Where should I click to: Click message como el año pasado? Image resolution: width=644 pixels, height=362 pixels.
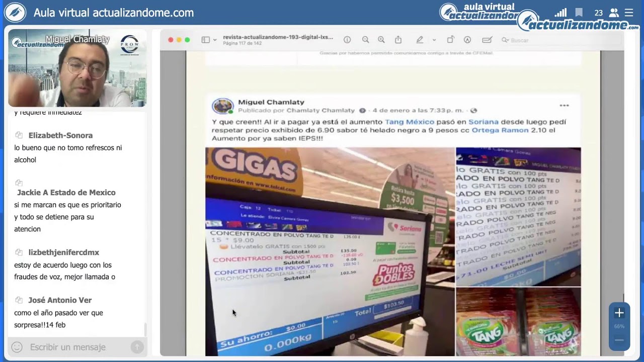coord(58,319)
